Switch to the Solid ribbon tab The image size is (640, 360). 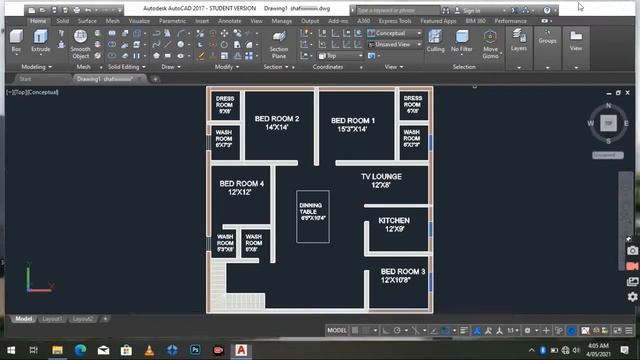point(62,21)
